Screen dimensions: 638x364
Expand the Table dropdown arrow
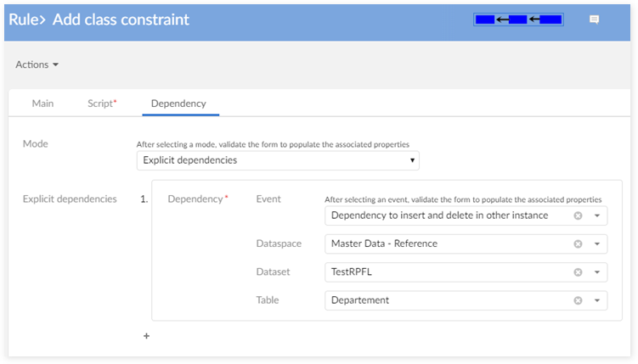click(x=596, y=300)
